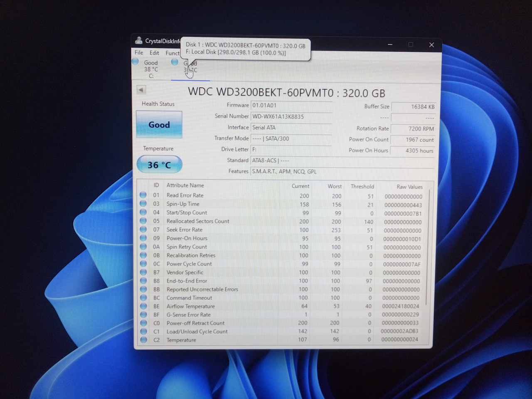Image resolution: width=532 pixels, height=399 pixels.
Task: Click the 36 °C temperature button
Action: [x=159, y=165]
